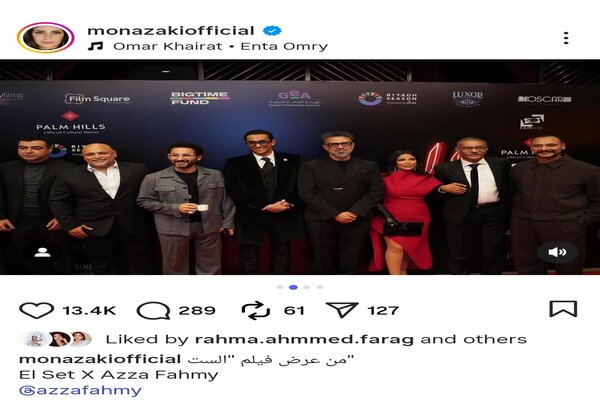Image resolution: width=600 pixels, height=400 pixels.
Task: View the 13.4K likes count
Action: pos(89,310)
